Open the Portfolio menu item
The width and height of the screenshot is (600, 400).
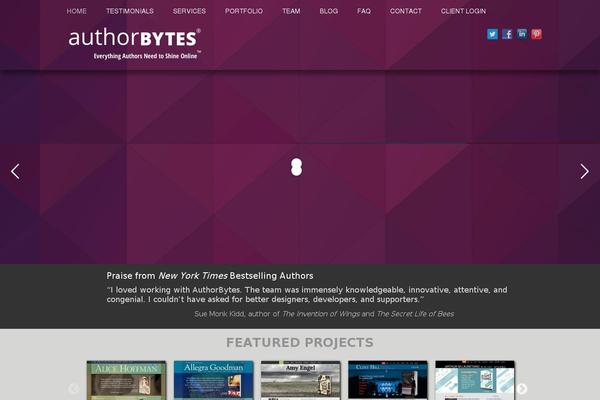(x=244, y=11)
